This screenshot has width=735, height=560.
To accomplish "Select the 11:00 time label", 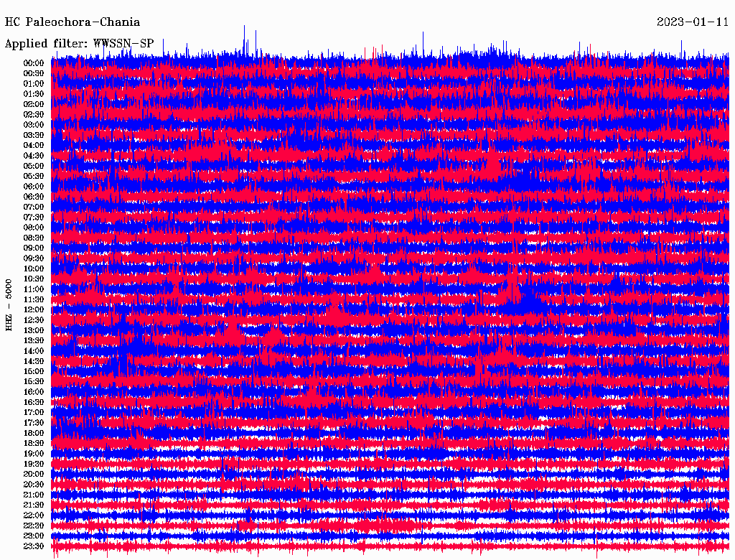I will pos(34,289).
